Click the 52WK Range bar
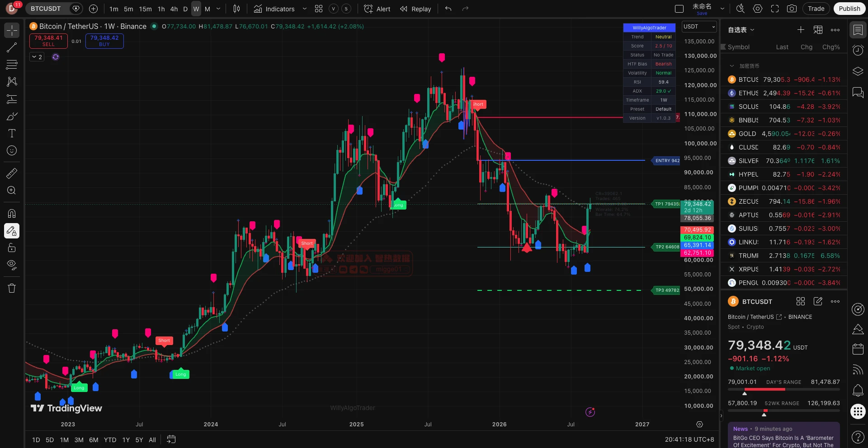Viewport: 868px width, 448px height. tap(784, 411)
